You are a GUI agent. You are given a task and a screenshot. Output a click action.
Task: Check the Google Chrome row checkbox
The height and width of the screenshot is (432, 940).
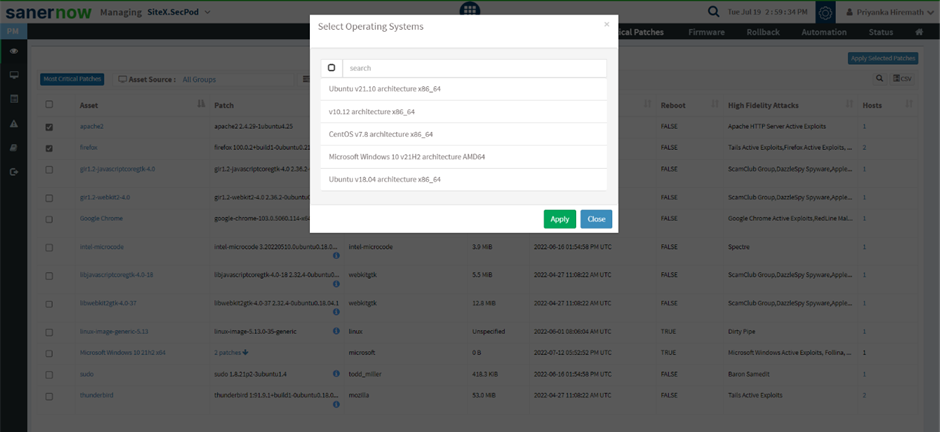tap(49, 219)
